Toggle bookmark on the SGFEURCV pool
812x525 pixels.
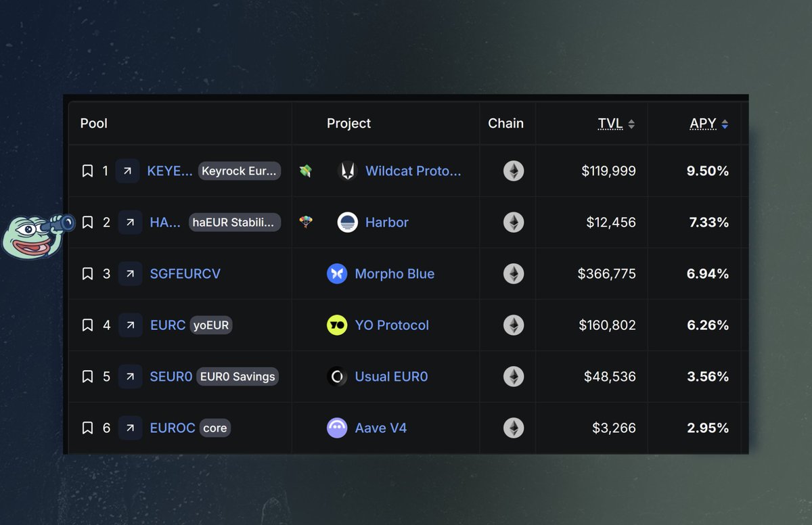click(x=87, y=274)
